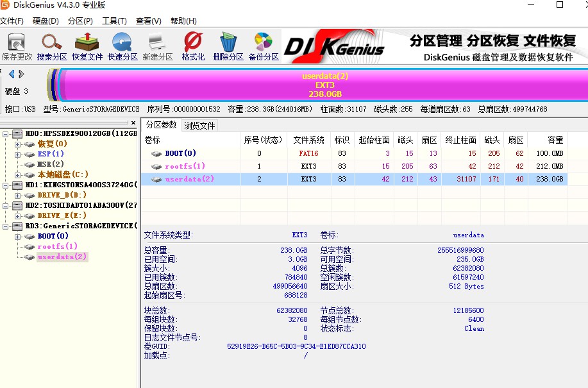Select MSR(2) label in the disk tree
588x388 pixels.
point(51,164)
